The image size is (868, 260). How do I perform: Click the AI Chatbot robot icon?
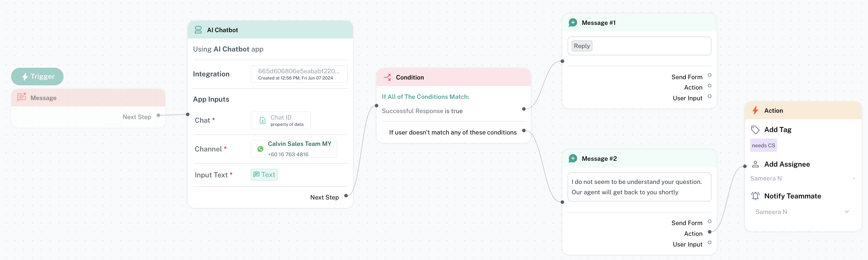point(198,30)
